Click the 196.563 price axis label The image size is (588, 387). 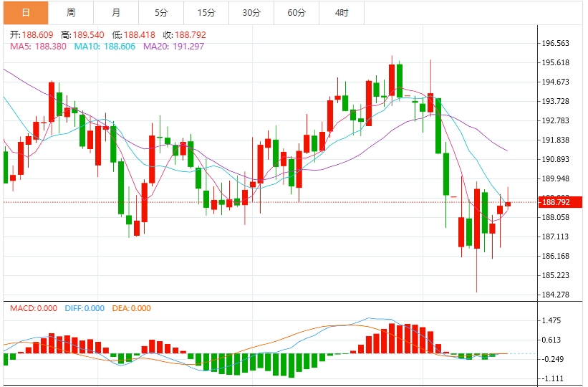pyautogui.click(x=555, y=43)
